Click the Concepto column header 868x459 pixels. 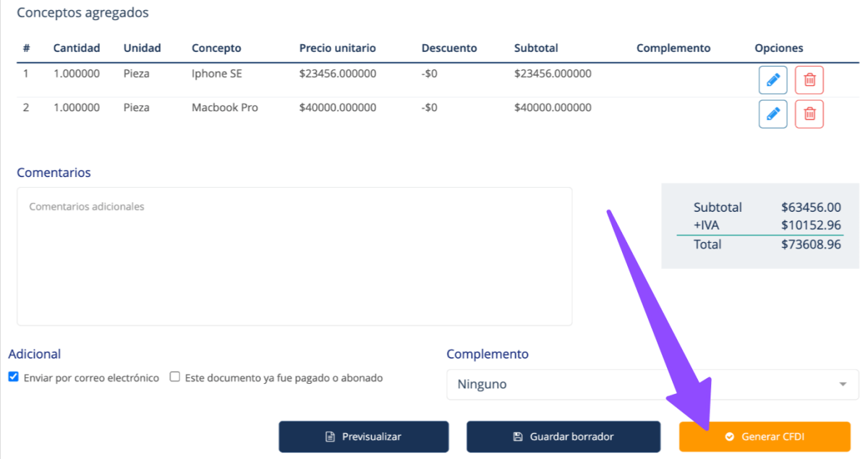(x=216, y=48)
